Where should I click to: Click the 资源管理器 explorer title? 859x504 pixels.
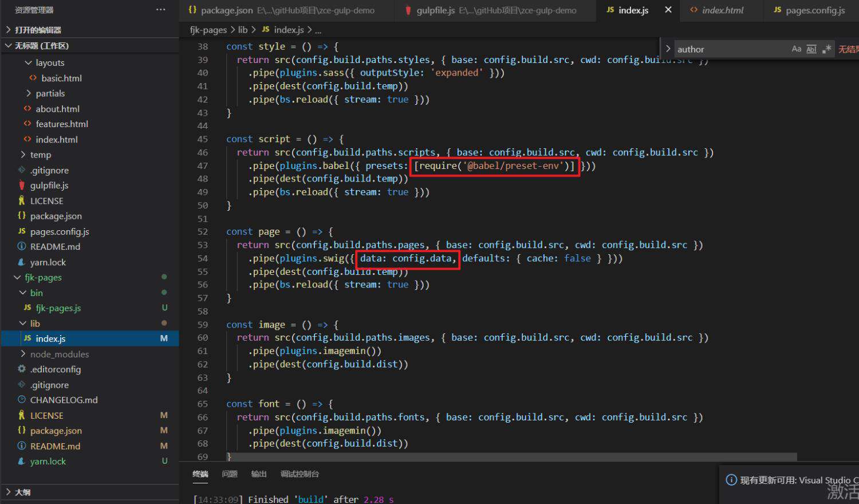pos(34,10)
